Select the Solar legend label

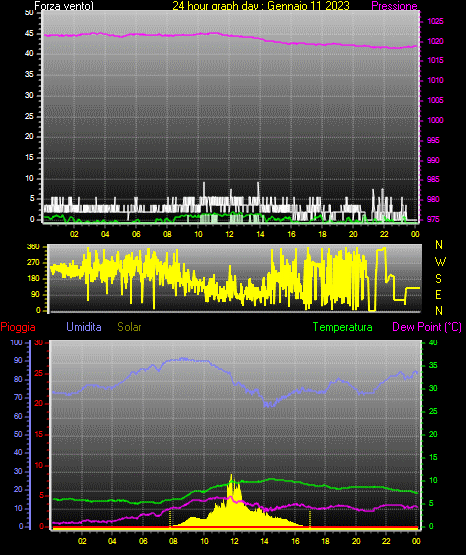coord(129,327)
